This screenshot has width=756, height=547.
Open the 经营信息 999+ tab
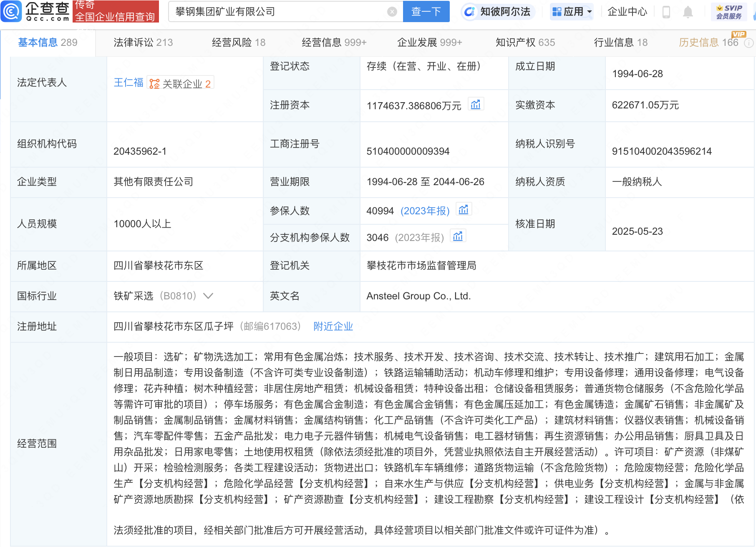coord(334,43)
